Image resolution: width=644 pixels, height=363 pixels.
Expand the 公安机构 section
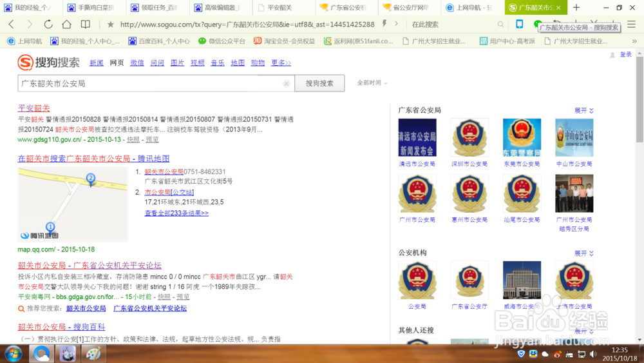(583, 253)
